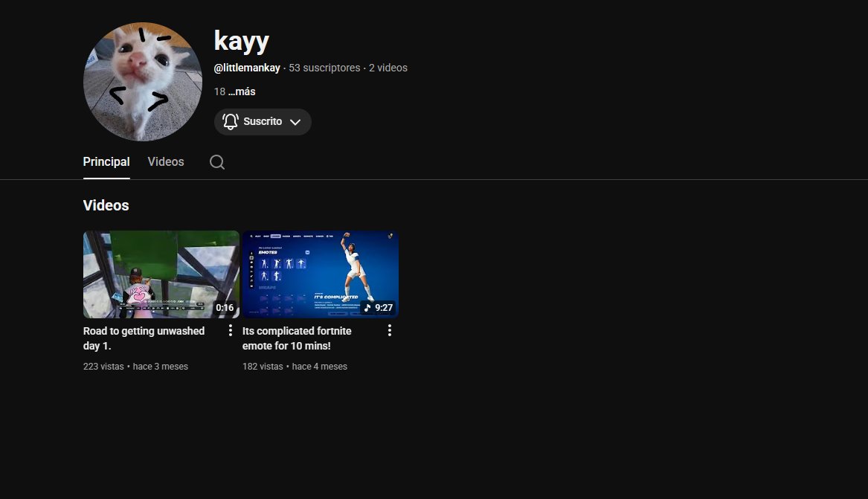Click title 'Road to getting unwashed day 1.'

144,338
